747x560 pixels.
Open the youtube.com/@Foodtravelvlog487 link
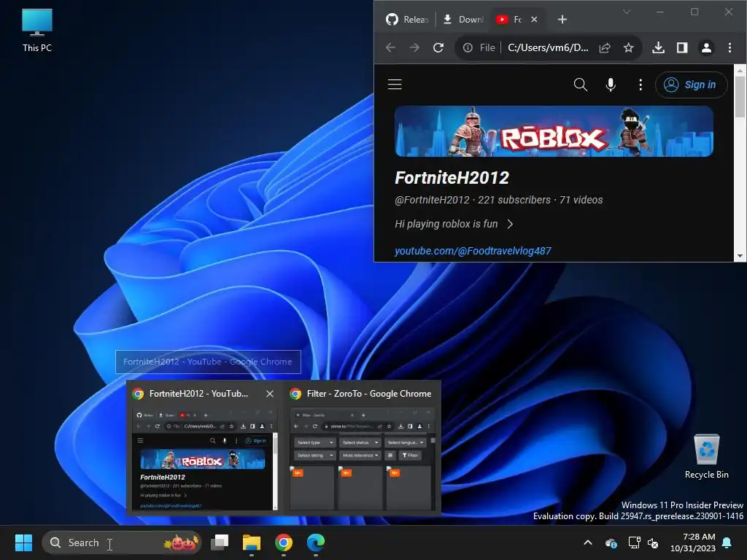tap(473, 251)
